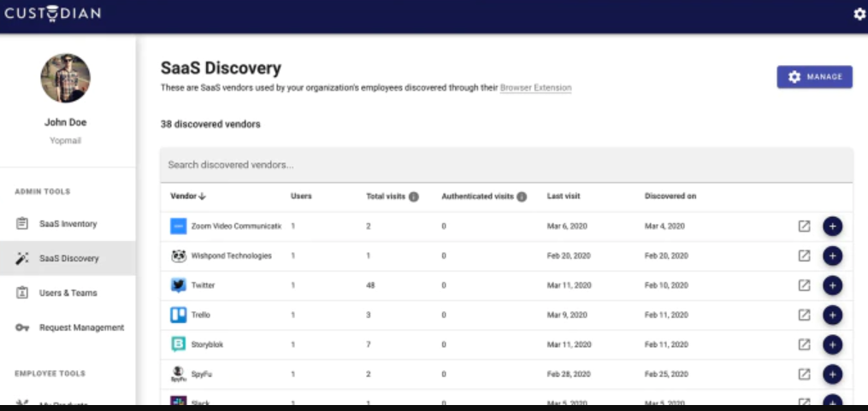Open Users & Teams section
The height and width of the screenshot is (411, 868).
[x=68, y=293]
